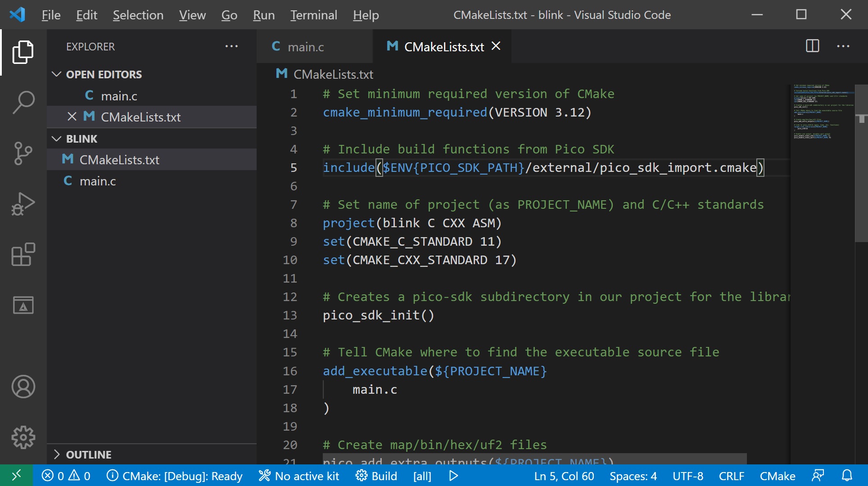This screenshot has width=868, height=486.
Task: Open the notifications bell
Action: click(x=848, y=476)
